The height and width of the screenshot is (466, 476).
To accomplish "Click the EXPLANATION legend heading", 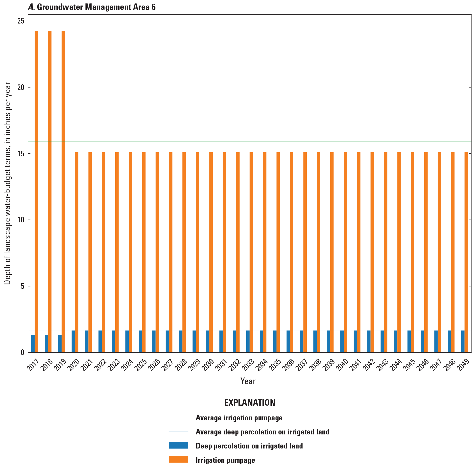I will coord(250,403).
